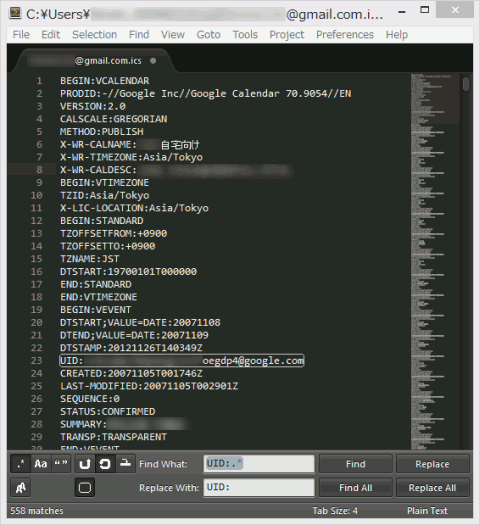
Task: Close the unsaved tab via dot indicator
Action: coord(153,61)
